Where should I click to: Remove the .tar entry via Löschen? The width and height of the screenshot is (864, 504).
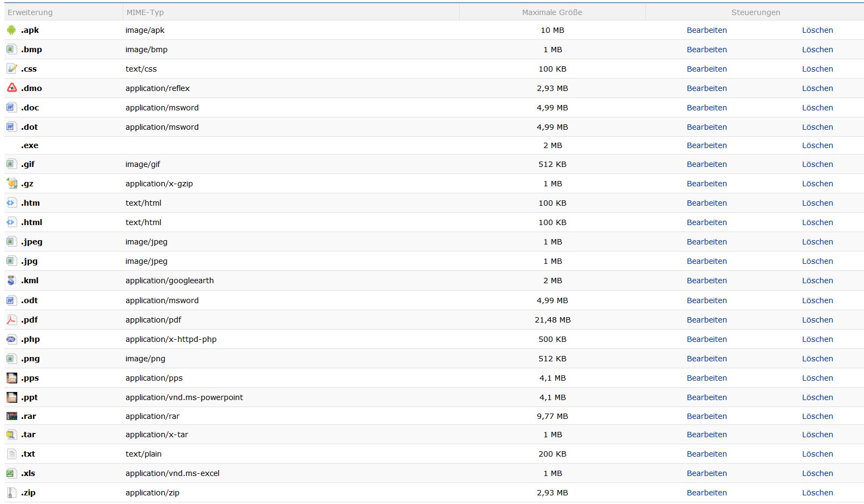tap(817, 435)
